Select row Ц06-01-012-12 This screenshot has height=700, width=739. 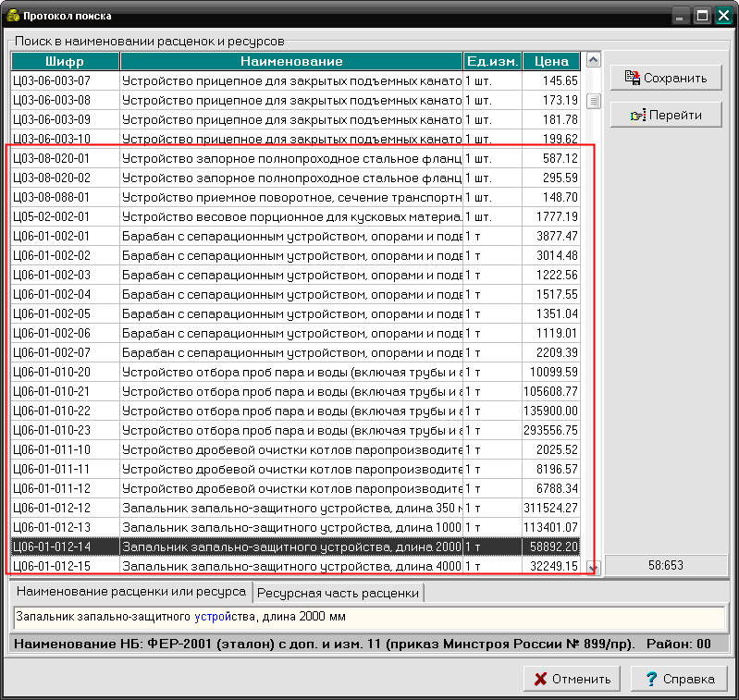click(x=295, y=509)
